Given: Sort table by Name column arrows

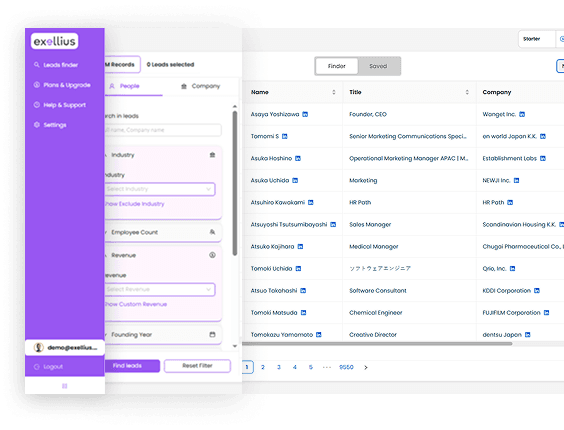Looking at the screenshot, I should click(x=334, y=92).
